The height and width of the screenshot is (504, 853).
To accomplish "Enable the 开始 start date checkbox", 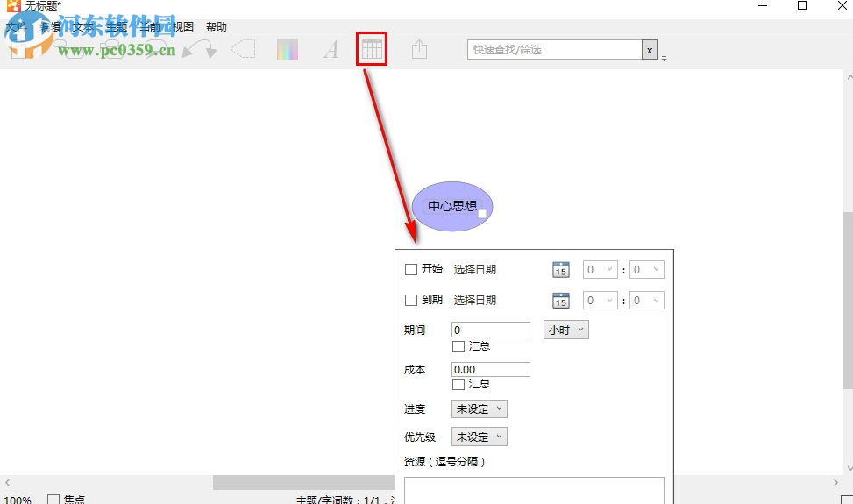I will (411, 269).
